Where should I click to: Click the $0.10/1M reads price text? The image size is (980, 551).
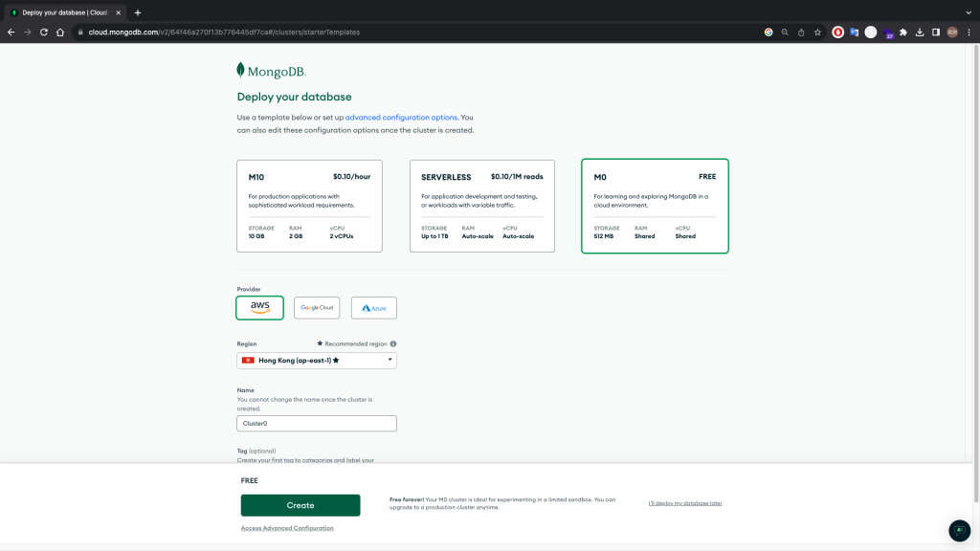(x=517, y=177)
